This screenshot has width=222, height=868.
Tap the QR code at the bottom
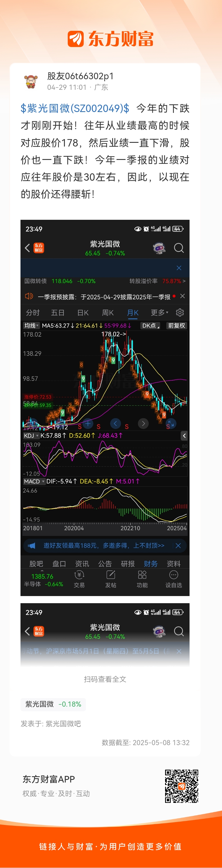pyautogui.click(x=182, y=786)
